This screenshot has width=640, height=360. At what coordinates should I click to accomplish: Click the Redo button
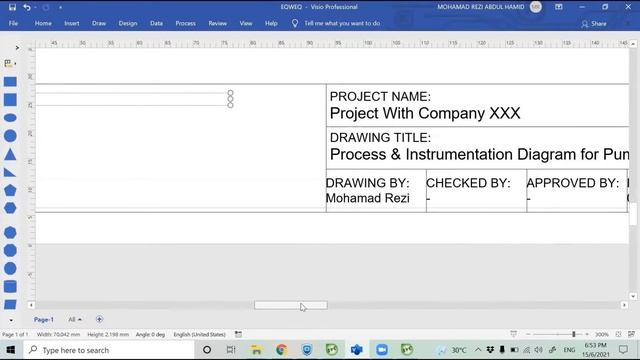click(46, 7)
